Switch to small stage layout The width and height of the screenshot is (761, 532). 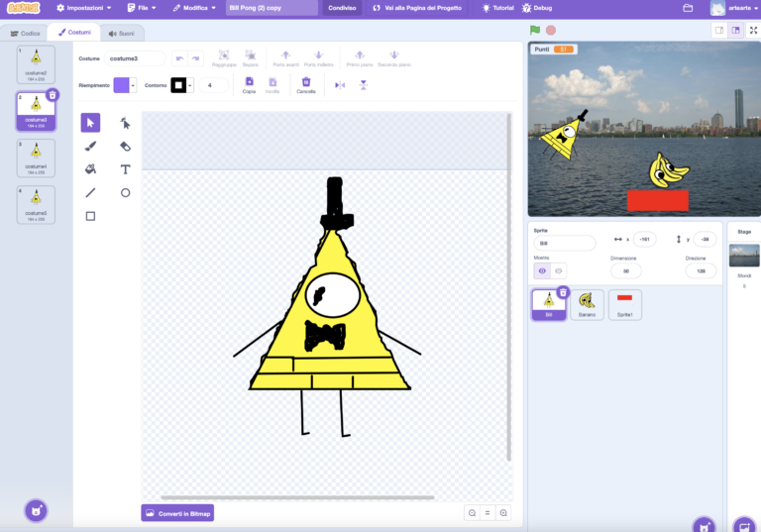click(719, 30)
